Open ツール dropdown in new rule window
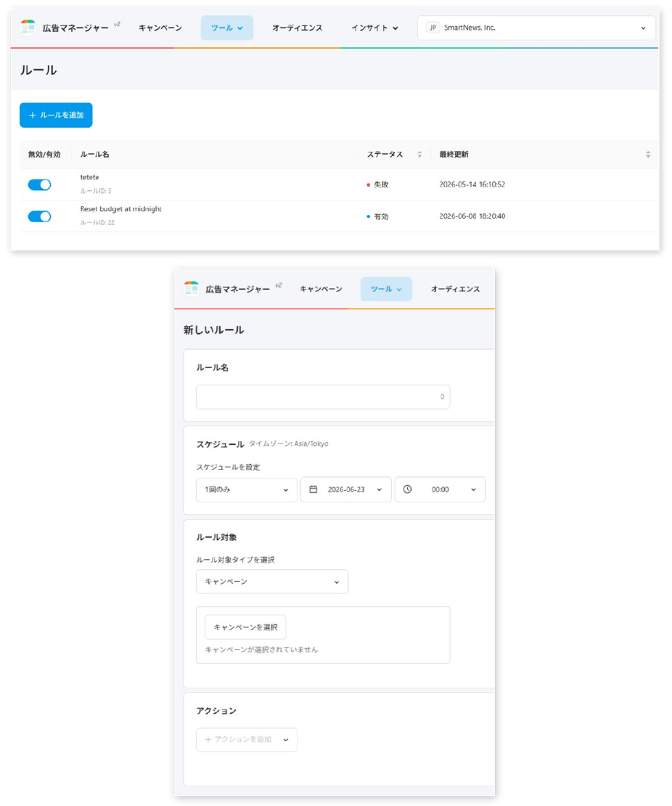 point(386,289)
